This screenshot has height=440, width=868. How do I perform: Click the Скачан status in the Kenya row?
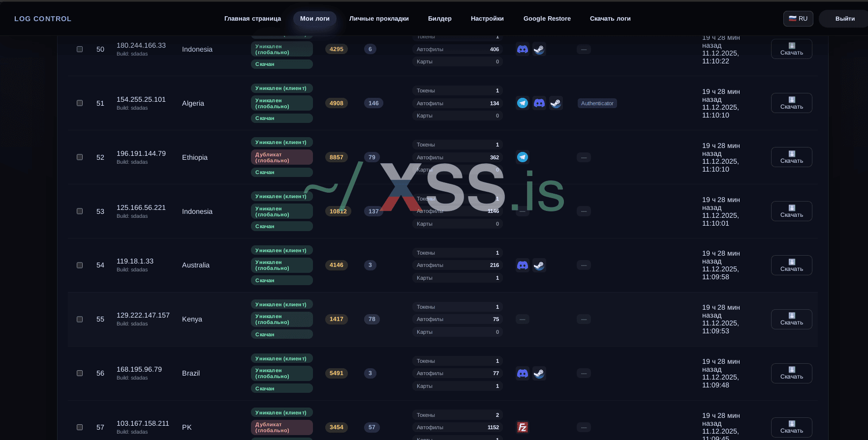click(x=282, y=334)
